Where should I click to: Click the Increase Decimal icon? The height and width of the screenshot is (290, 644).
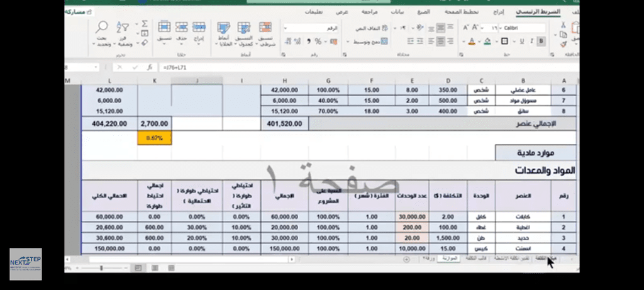[297, 42]
